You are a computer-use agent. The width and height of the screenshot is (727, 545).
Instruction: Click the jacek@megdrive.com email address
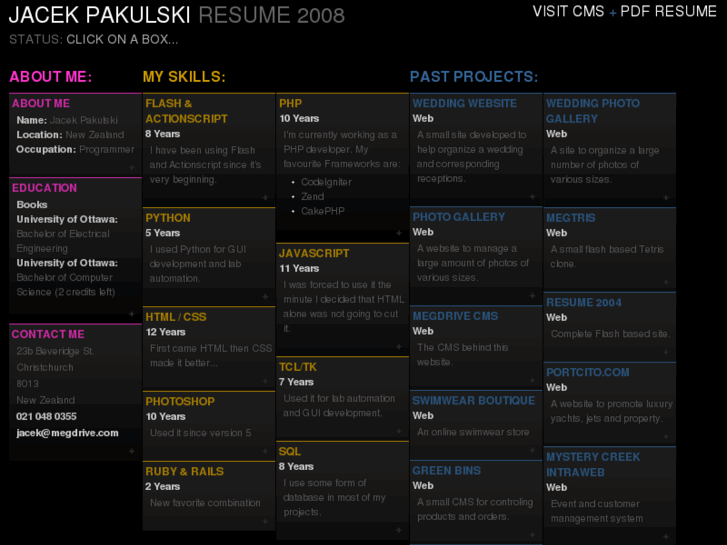(67, 433)
